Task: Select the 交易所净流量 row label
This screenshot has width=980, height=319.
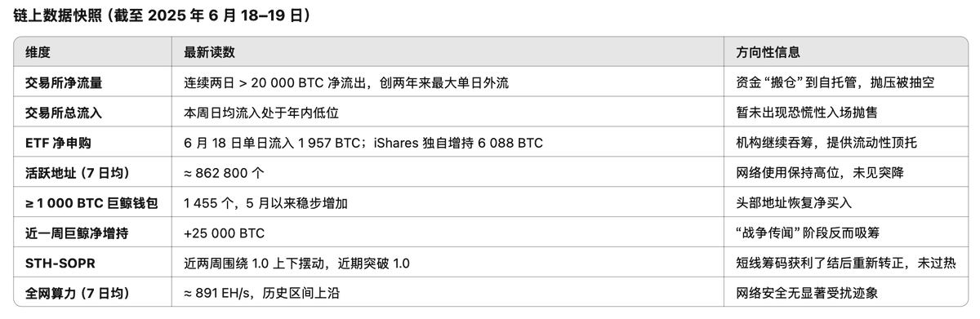Action: [x=64, y=82]
